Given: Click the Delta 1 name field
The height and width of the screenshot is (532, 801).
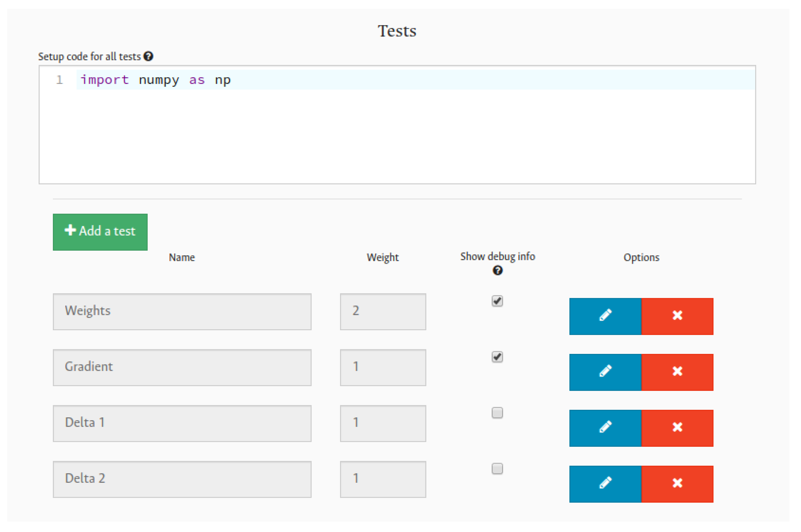Looking at the screenshot, I should click(x=182, y=423).
